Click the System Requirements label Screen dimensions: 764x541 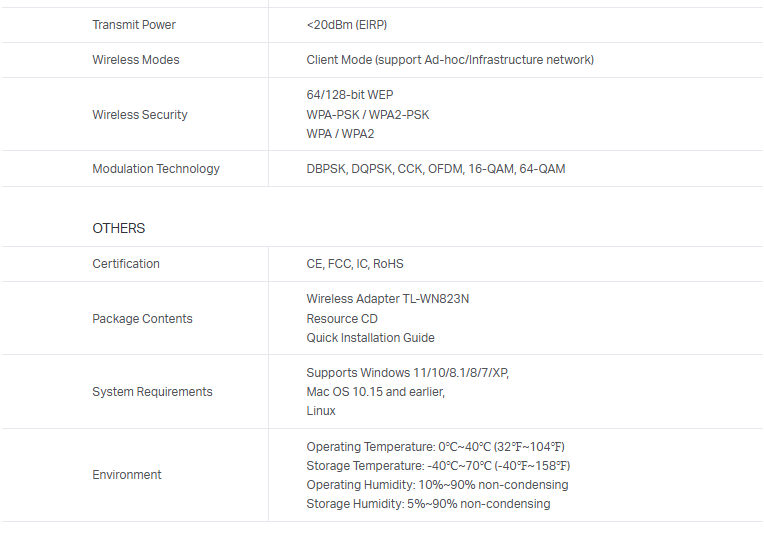tap(152, 392)
